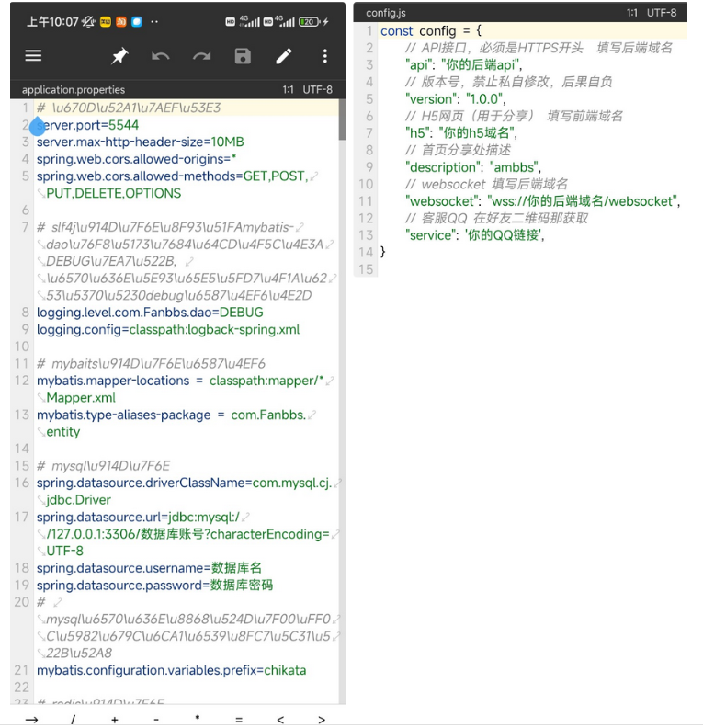Tap the pin icon in toolbar
This screenshot has height=728, width=703.
[119, 57]
